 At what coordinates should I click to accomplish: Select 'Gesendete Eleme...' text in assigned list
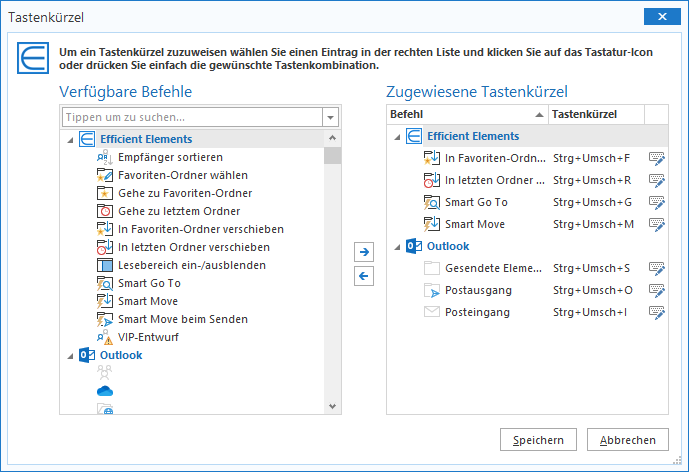click(493, 268)
